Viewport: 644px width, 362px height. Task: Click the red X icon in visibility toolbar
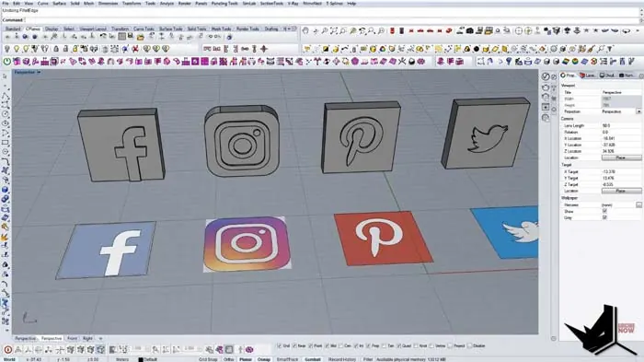click(134, 49)
